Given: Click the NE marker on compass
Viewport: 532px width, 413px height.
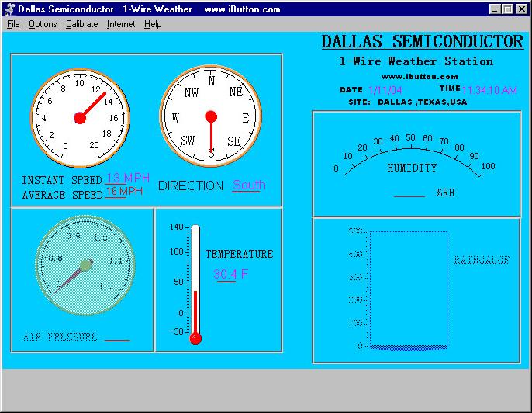Looking at the screenshot, I should (x=236, y=92).
